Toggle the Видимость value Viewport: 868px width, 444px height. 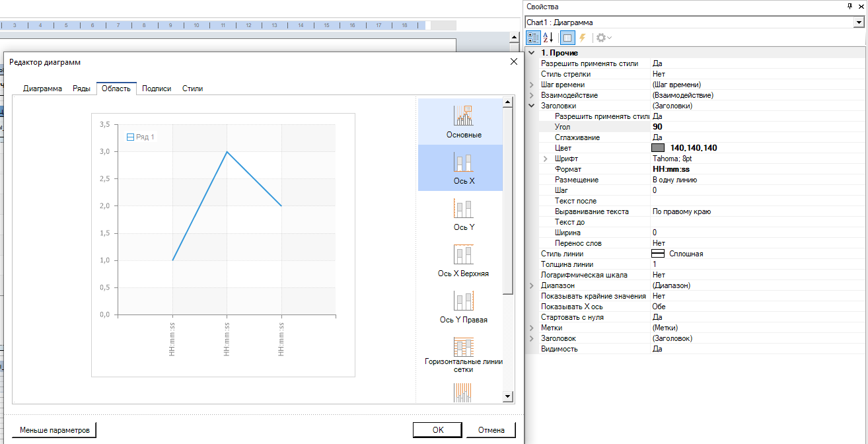[x=758, y=349]
